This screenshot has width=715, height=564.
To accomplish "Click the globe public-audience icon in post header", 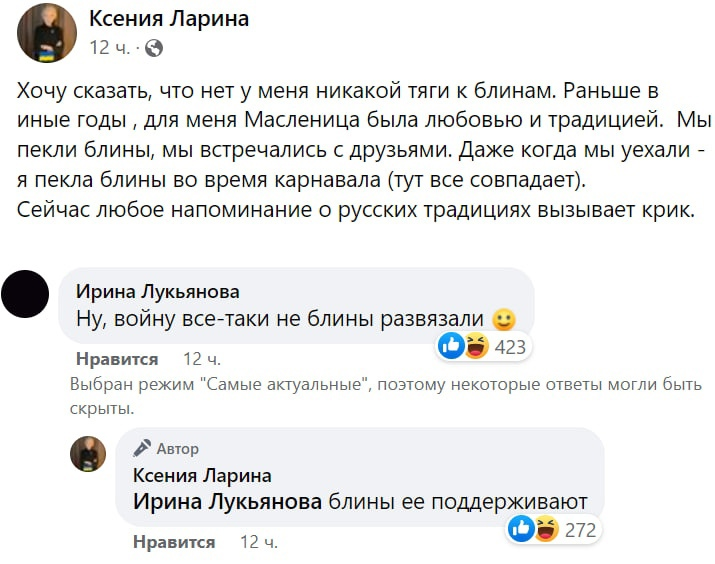I will [154, 47].
